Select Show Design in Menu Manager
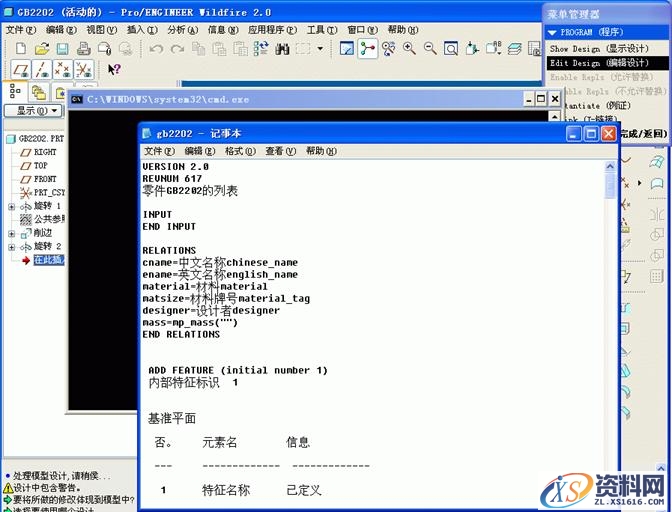The image size is (672, 512). click(598, 48)
